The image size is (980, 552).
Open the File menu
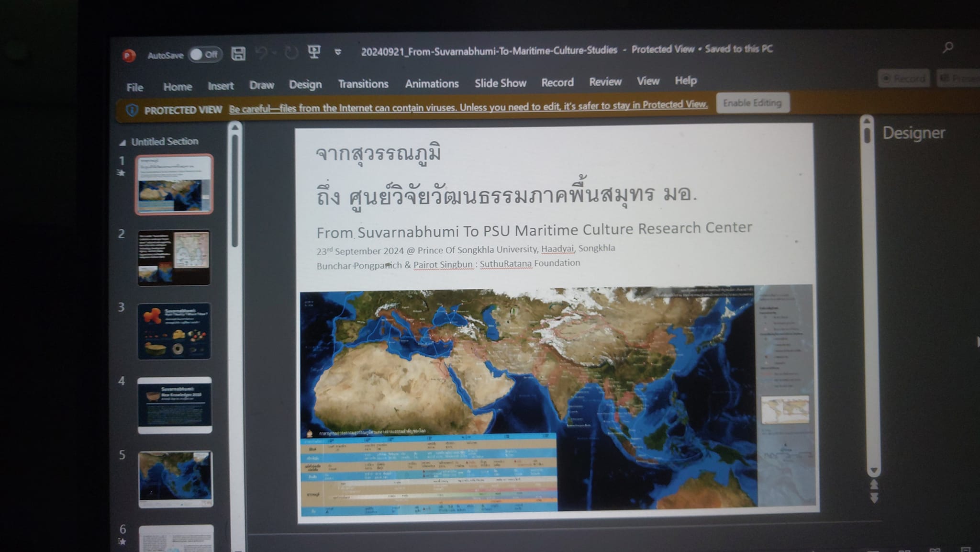(134, 87)
